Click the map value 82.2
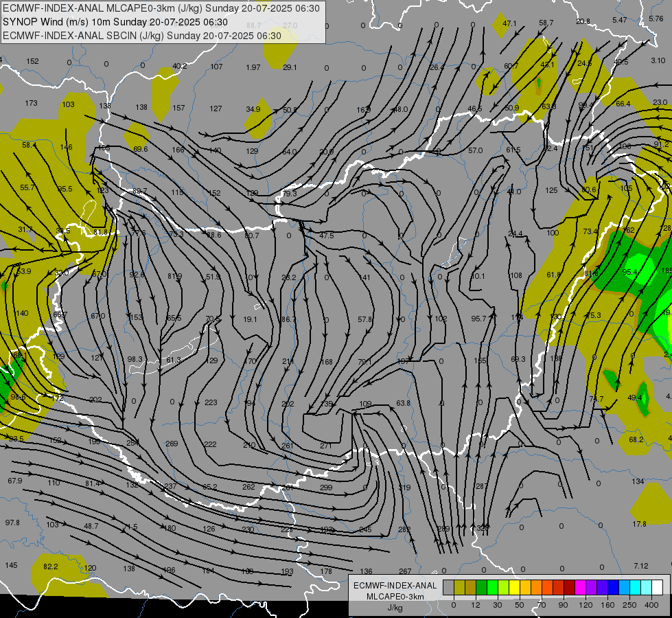The width and height of the screenshot is (672, 618). tap(51, 566)
